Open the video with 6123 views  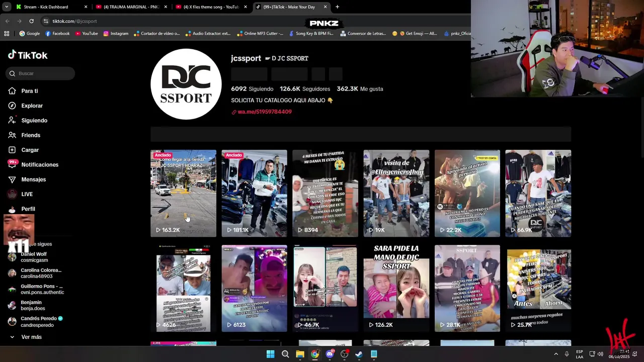254,288
